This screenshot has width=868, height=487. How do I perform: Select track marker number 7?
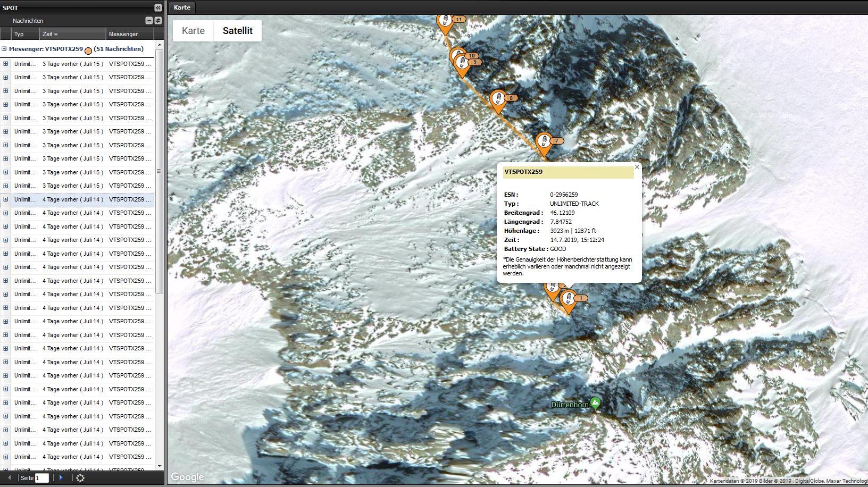pos(544,145)
